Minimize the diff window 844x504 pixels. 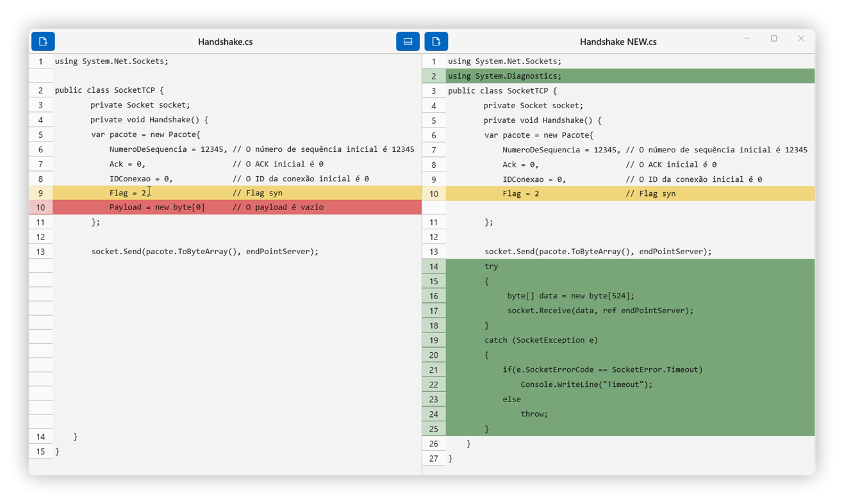747,39
